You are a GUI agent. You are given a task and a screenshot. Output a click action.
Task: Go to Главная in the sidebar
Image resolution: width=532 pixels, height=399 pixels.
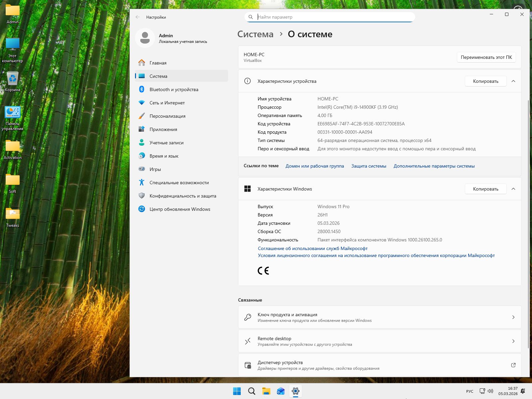[x=158, y=63]
